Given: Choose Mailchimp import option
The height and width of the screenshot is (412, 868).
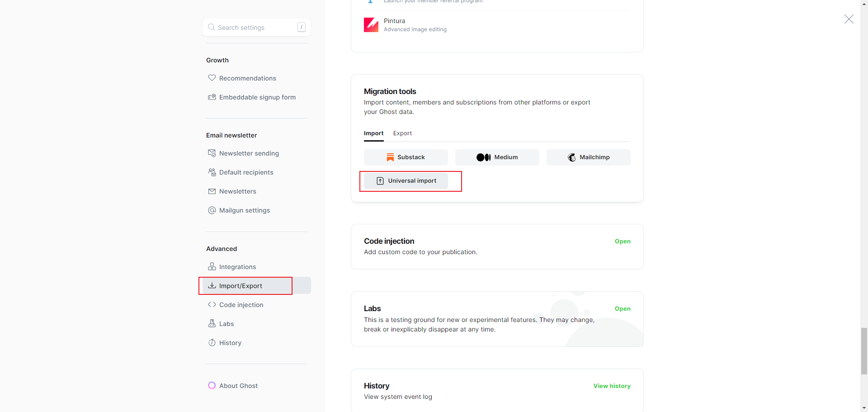Looking at the screenshot, I should 588,157.
